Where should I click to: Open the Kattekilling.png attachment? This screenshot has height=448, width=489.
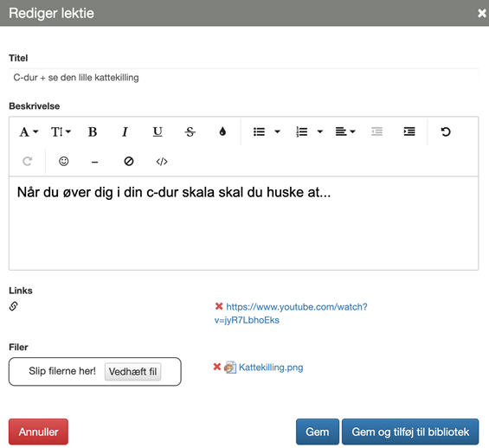[271, 368]
